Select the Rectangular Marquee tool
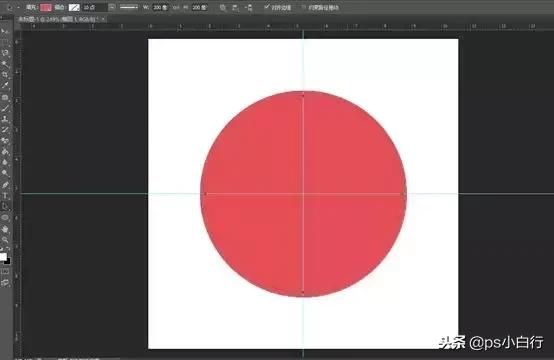Image resolution: width=554 pixels, height=360 pixels. [5, 42]
